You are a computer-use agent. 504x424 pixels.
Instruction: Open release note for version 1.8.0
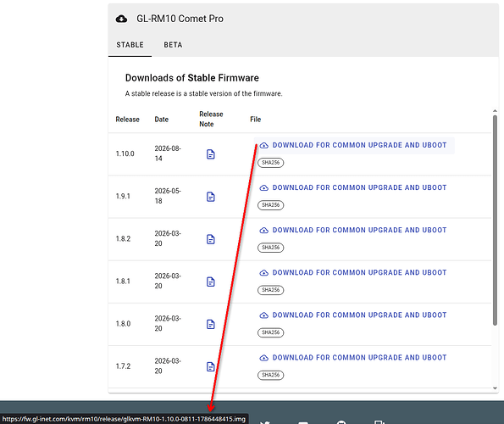(211, 324)
